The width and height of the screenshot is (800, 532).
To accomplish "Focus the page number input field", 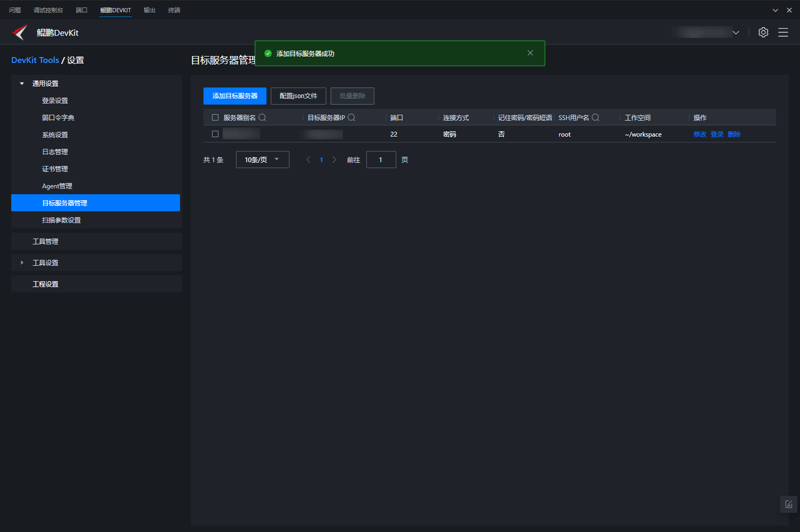I will click(381, 160).
